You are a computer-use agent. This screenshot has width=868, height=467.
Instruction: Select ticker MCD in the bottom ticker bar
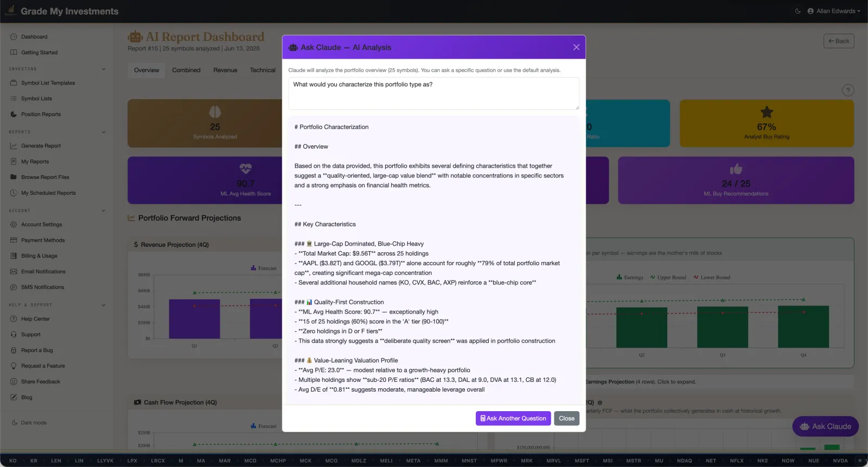(250, 461)
